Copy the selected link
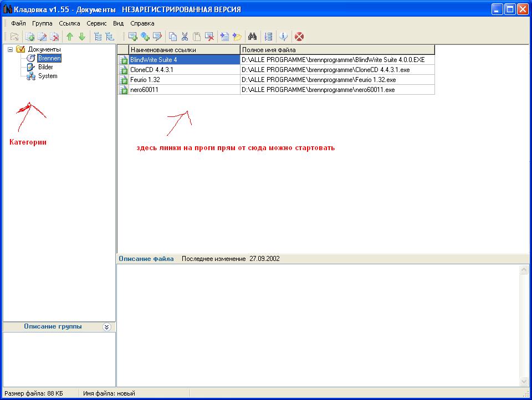The height and width of the screenshot is (400, 532). click(x=173, y=37)
